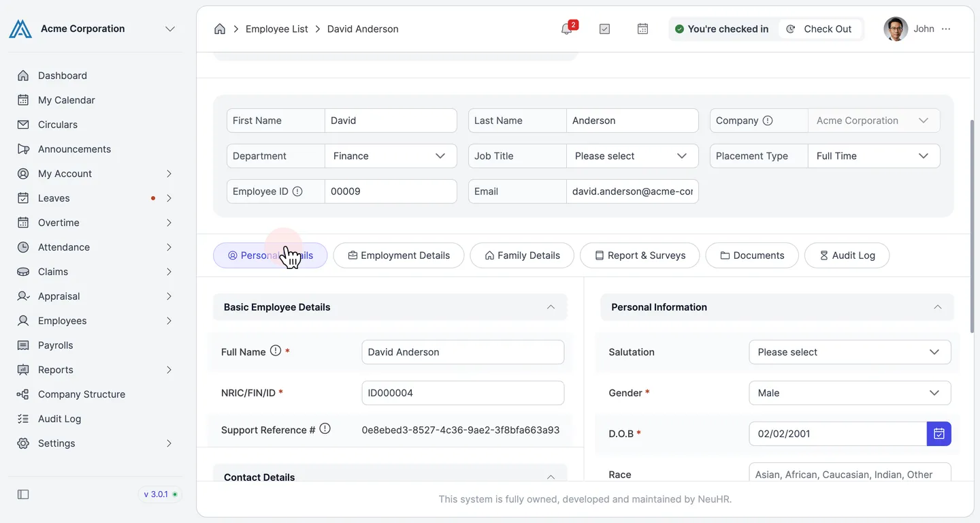The width and height of the screenshot is (980, 523).
Task: Switch to the Employment Details tab
Action: 399,255
